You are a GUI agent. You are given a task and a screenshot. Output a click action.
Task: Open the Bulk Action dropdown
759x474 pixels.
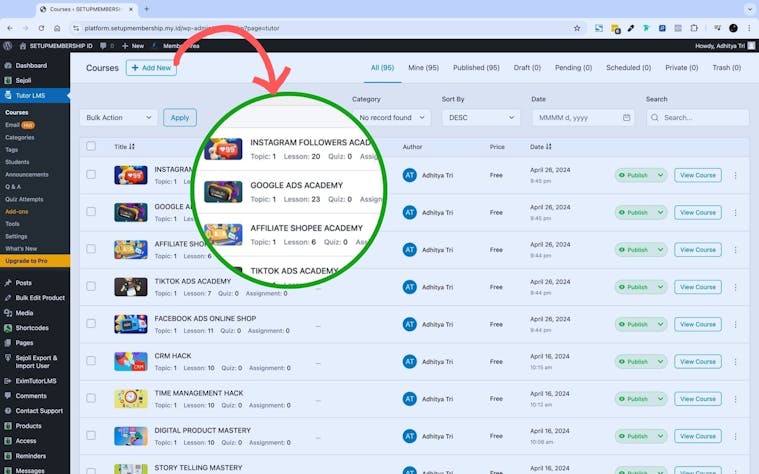pyautogui.click(x=118, y=117)
